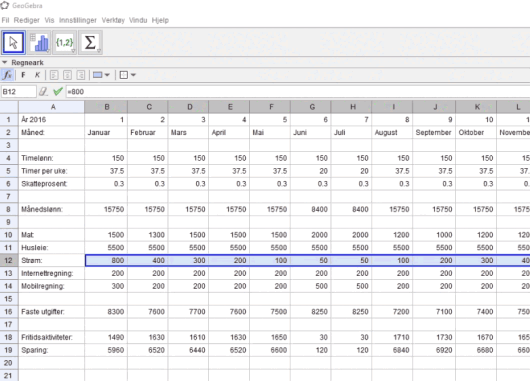Select Månedslønn value 8400 for Juni
The image size is (530, 381).
(311, 209)
